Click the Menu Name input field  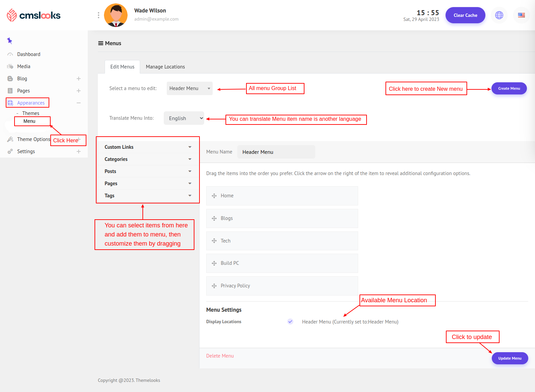(x=276, y=152)
